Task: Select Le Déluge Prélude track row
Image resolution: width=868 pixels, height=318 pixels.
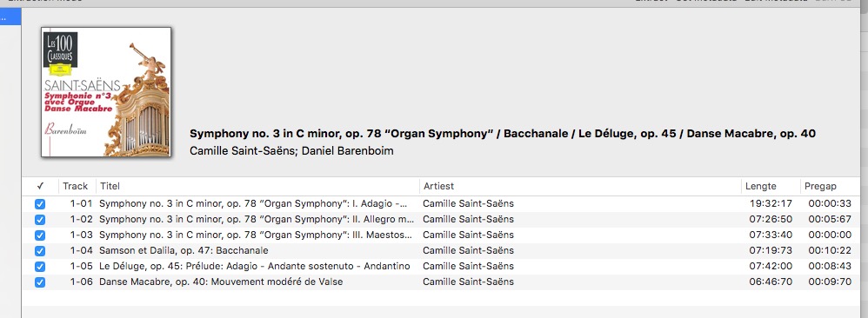Action: 441,266
